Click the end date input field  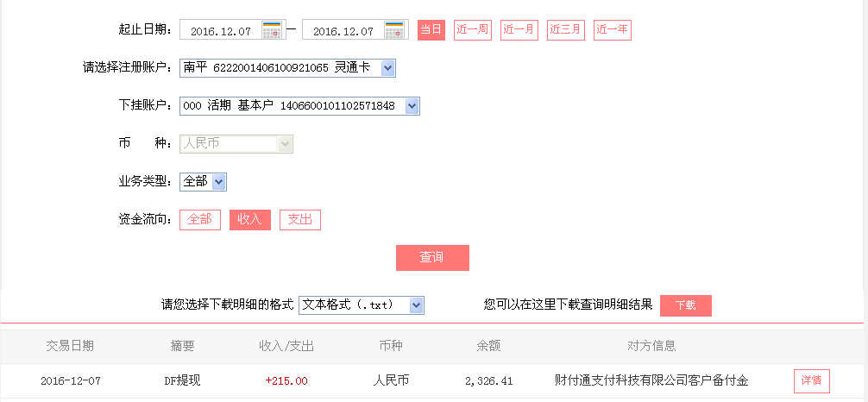pyautogui.click(x=343, y=31)
